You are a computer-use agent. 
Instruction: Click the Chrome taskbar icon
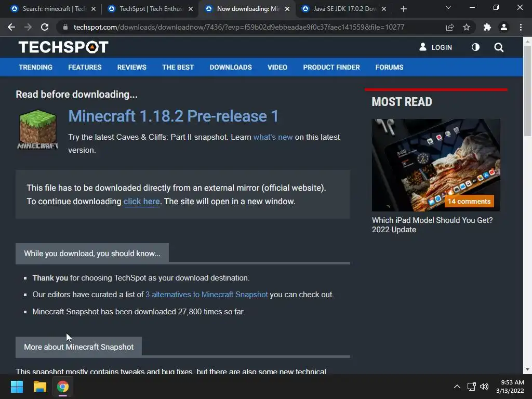coord(63,387)
